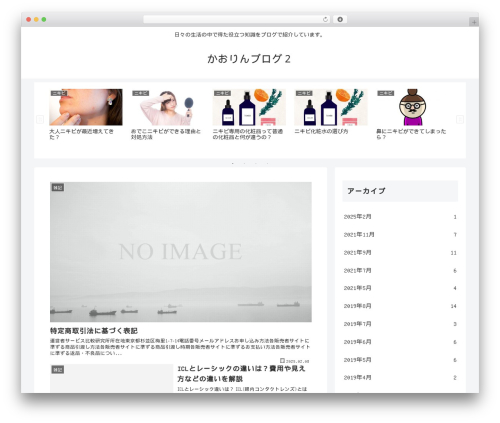Image resolution: width=500 pixels, height=423 pixels.
Task: Click ニキビ tag on face acne card
Action: click(59, 93)
